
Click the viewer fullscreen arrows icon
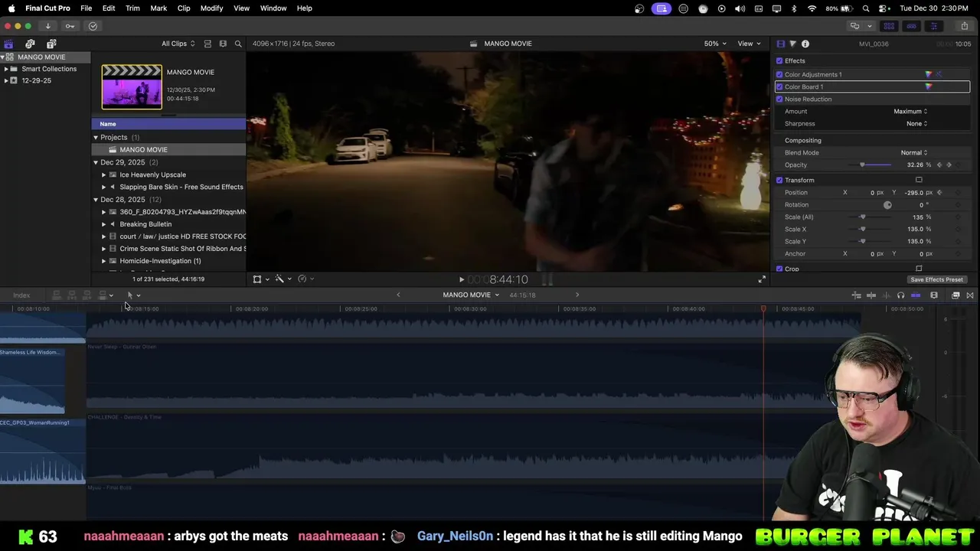[762, 279]
